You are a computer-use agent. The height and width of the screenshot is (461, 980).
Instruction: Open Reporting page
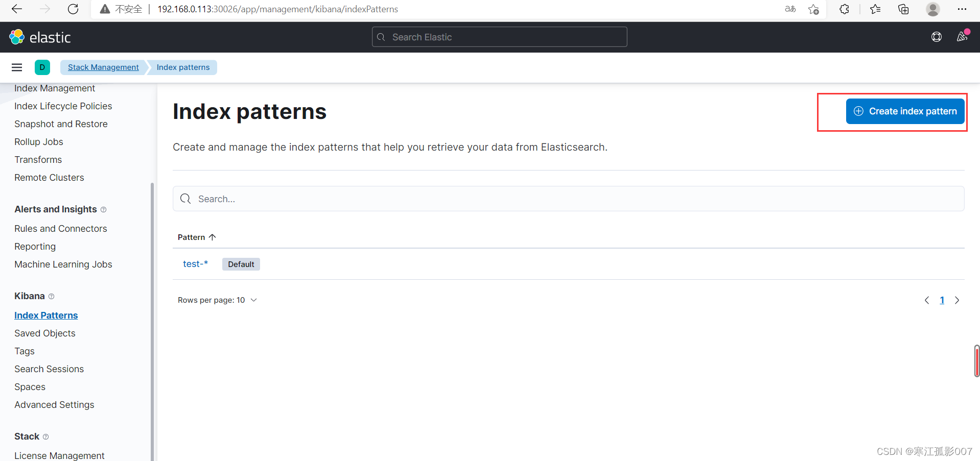click(35, 247)
